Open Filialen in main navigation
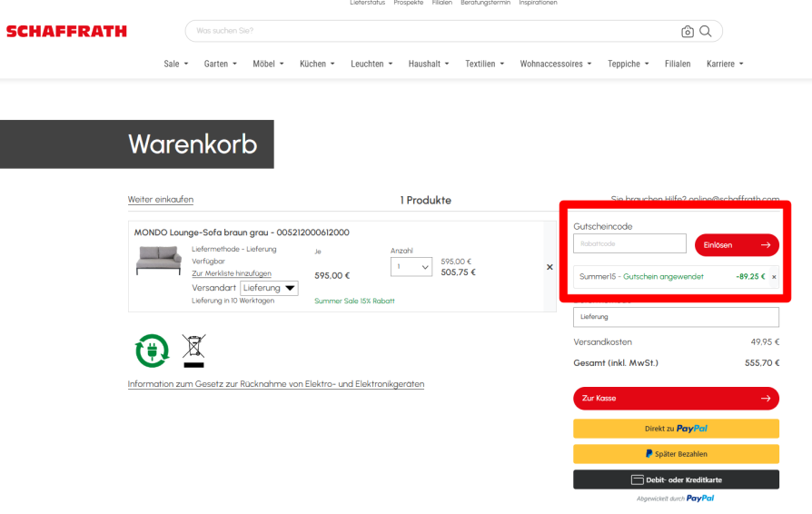The height and width of the screenshot is (514, 812). (678, 64)
